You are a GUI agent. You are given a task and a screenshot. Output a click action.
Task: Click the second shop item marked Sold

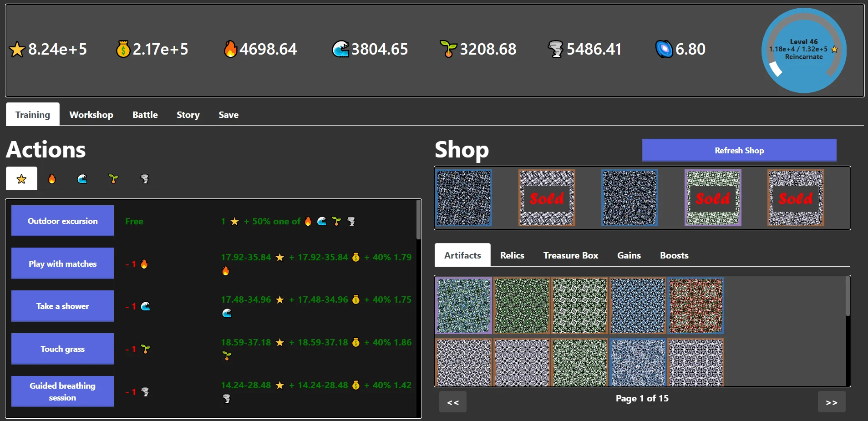[x=547, y=198]
